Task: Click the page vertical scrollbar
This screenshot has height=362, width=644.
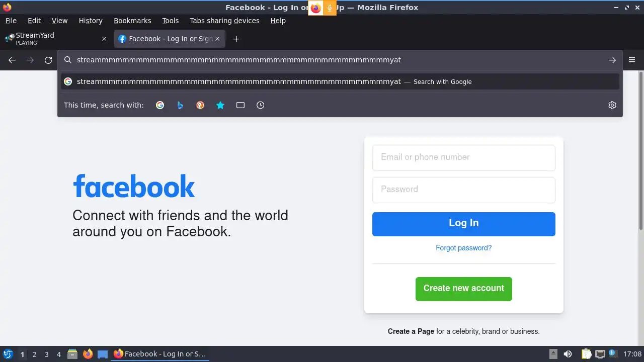Action: pos(640,151)
